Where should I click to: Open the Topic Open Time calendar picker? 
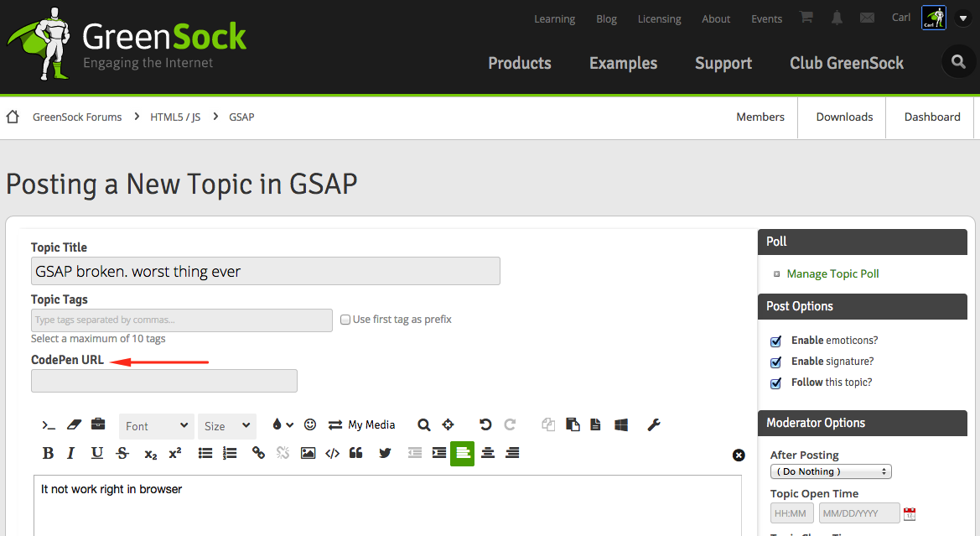click(910, 514)
